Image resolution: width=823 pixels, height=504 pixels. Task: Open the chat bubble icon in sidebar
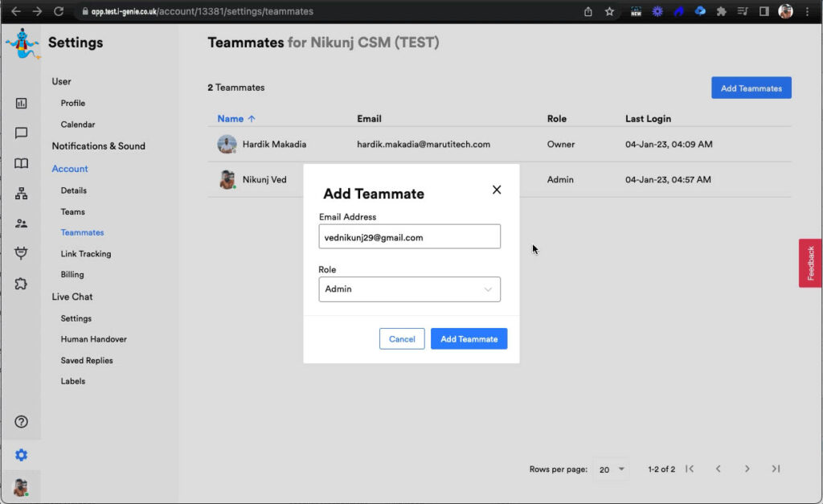pos(22,133)
